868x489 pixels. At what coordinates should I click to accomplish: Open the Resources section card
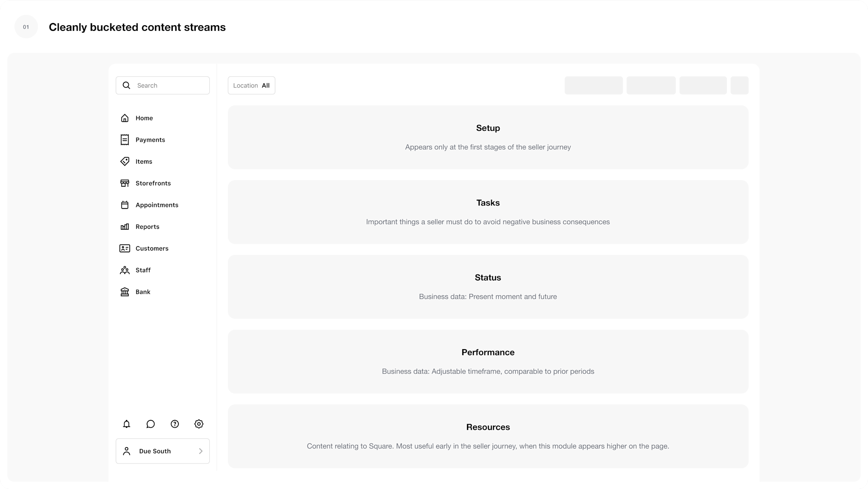488,436
